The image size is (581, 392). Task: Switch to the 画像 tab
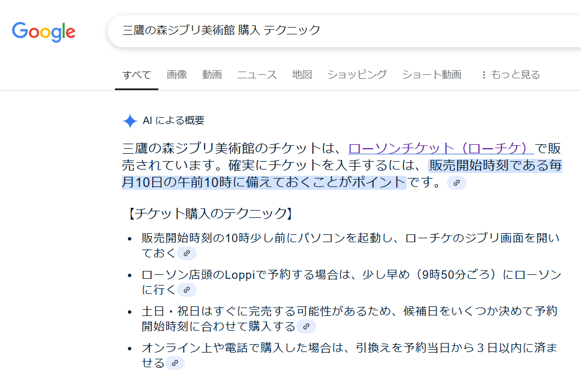coord(178,74)
